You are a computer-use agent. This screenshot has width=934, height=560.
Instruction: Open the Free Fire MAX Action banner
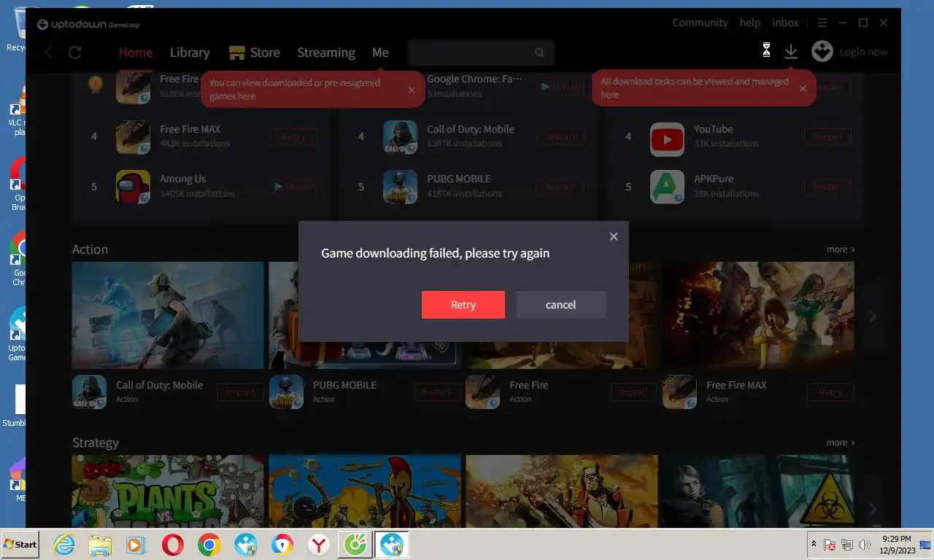point(758,315)
